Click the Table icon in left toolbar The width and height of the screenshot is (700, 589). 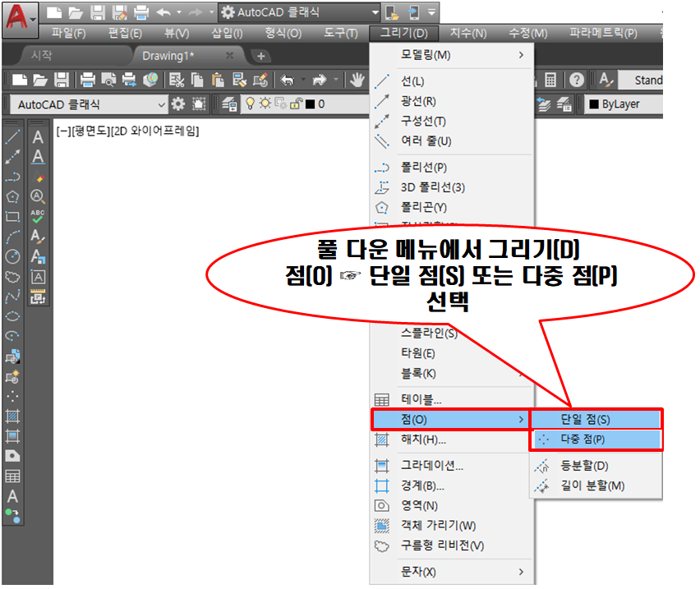pos(12,476)
